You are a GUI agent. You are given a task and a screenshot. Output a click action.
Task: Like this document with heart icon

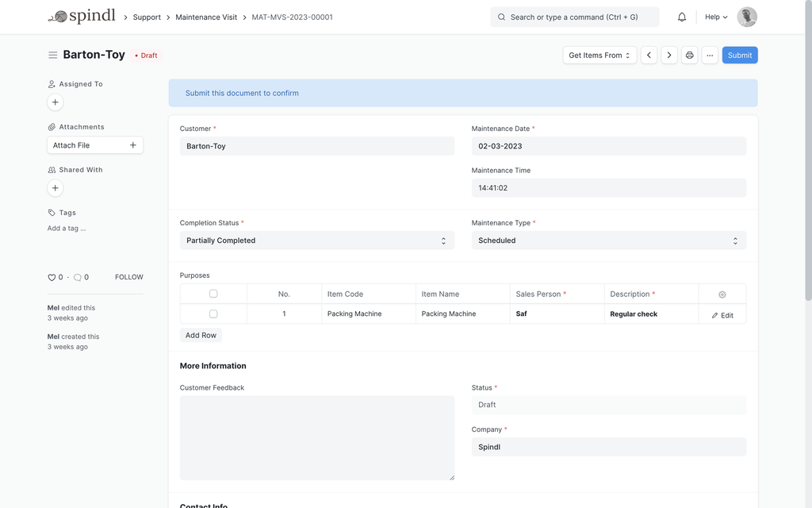pos(52,277)
